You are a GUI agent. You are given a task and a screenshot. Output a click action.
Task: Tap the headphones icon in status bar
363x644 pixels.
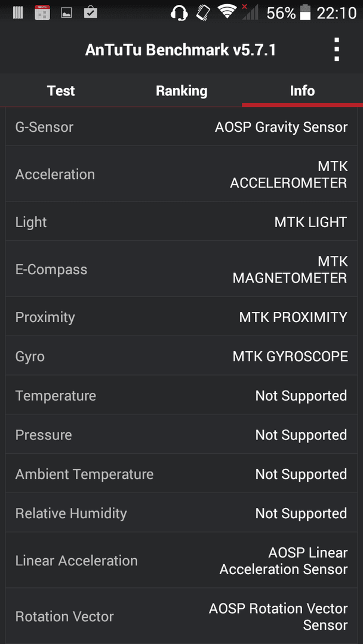click(x=179, y=13)
